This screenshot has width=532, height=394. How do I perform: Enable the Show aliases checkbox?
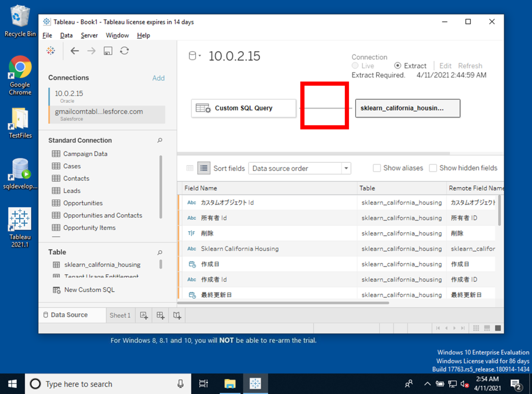(377, 168)
